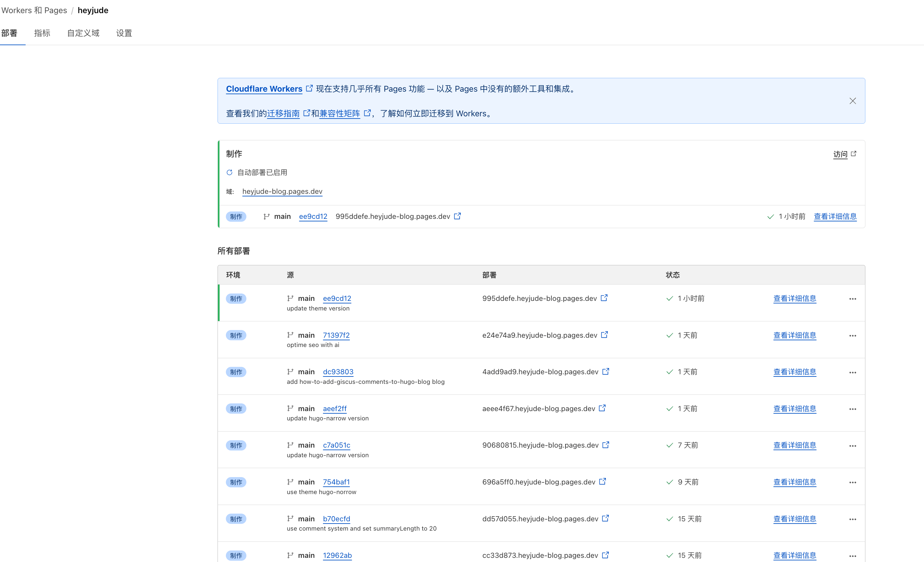This screenshot has width=924, height=562.
Task: Switch to the 自定义域 tab
Action: coord(83,33)
